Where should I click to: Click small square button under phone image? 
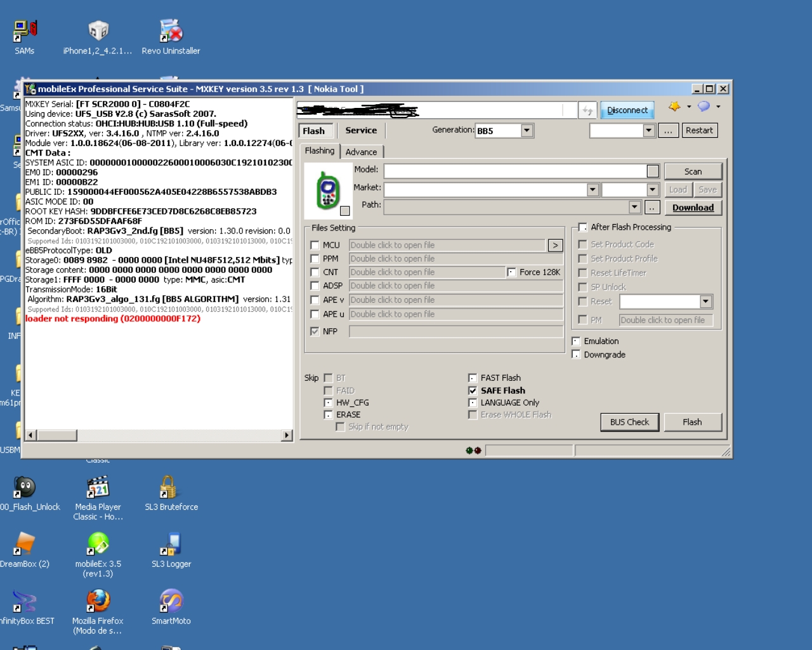click(344, 211)
